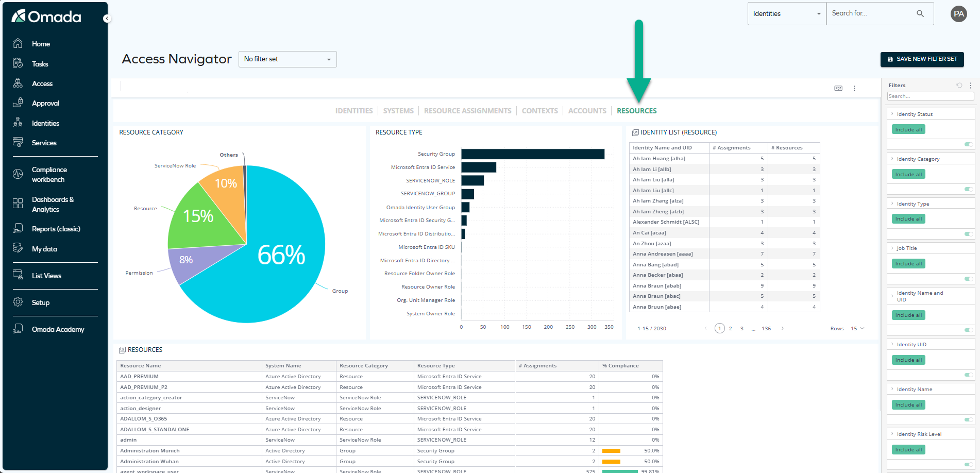Click the Security Group bar
980x473 pixels.
coord(533,154)
